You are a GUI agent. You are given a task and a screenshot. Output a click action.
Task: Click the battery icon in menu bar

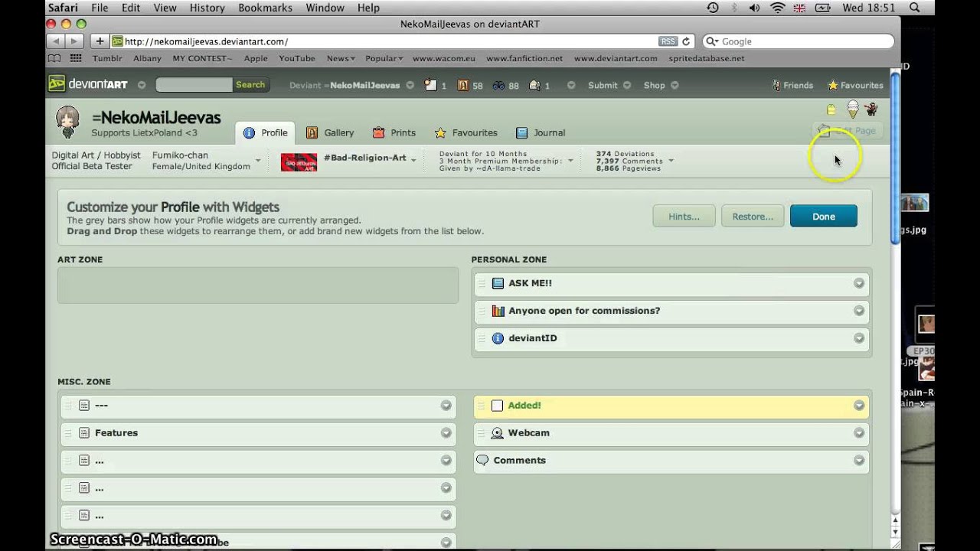823,8
